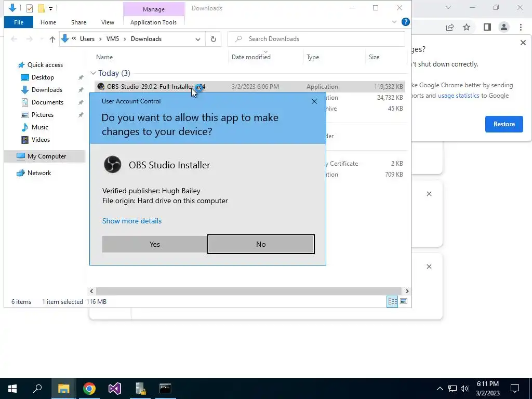Bookmark the page with star icon
532x399 pixels.
467,27
